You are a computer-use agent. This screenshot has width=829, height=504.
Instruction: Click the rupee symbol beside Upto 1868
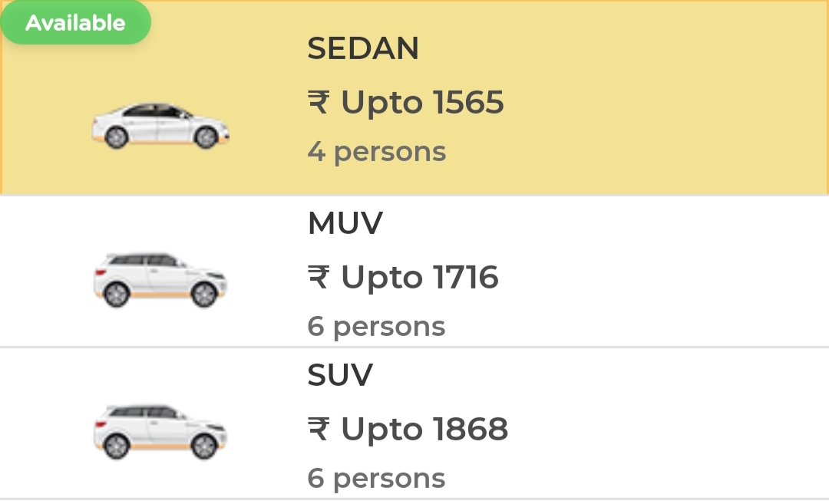click(x=319, y=429)
